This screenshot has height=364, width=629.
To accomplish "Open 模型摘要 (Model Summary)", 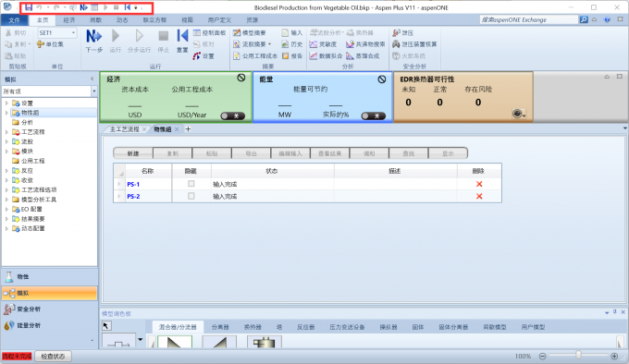I will (249, 33).
